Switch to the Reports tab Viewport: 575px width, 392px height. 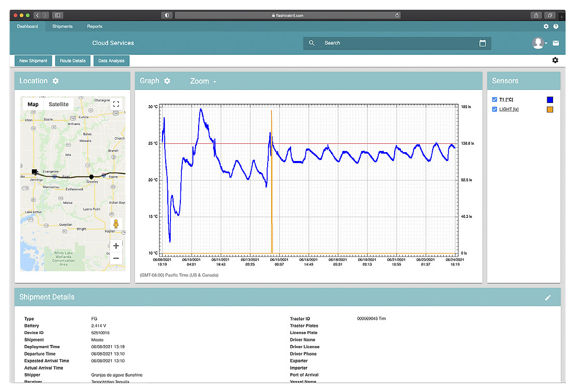pos(95,26)
